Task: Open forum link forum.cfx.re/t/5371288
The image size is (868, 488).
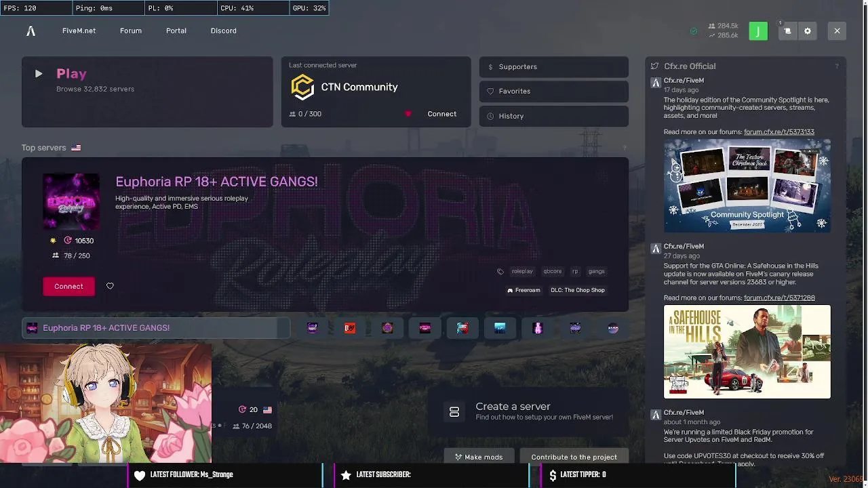Action: [x=779, y=298]
